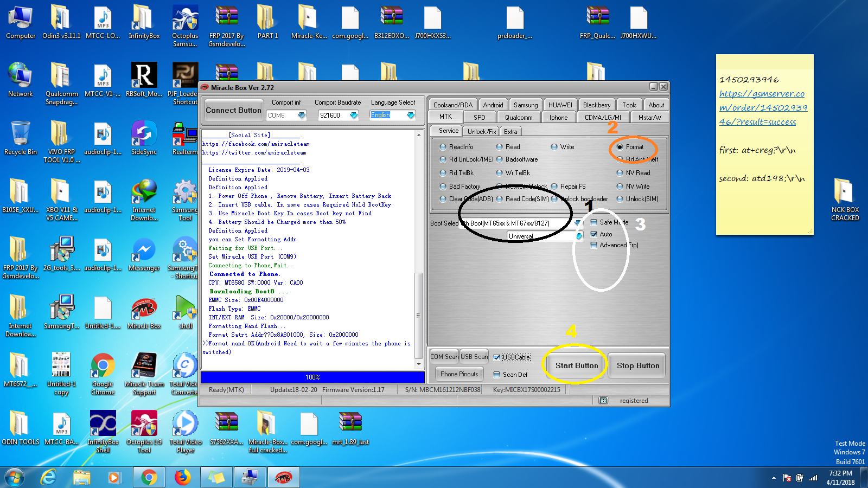868x488 pixels.
Task: Open the Extra subtab
Action: click(510, 131)
